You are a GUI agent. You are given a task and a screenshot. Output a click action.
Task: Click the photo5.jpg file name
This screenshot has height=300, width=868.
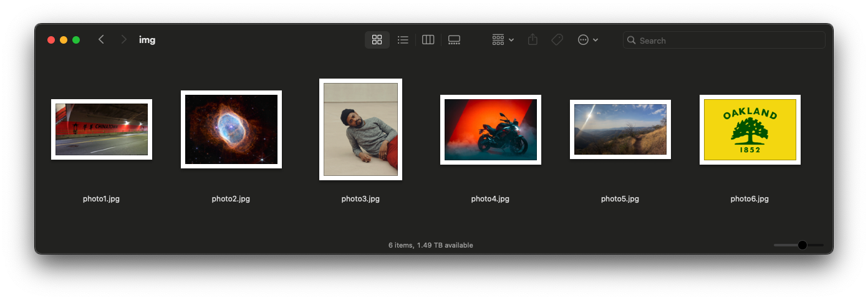coord(620,199)
